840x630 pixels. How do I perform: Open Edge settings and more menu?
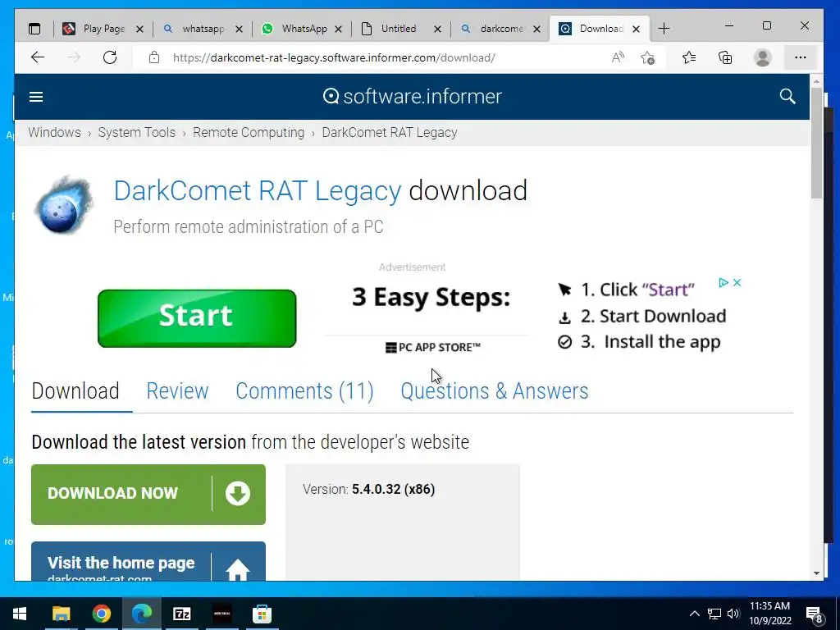pyautogui.click(x=801, y=57)
